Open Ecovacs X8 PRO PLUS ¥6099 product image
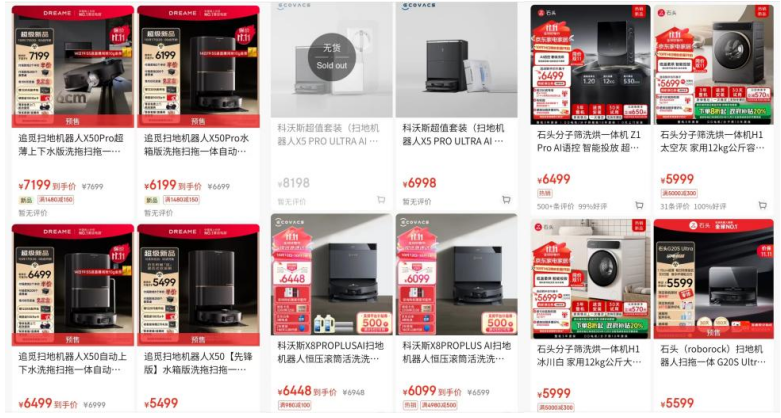781x418 pixels. tap(457, 275)
